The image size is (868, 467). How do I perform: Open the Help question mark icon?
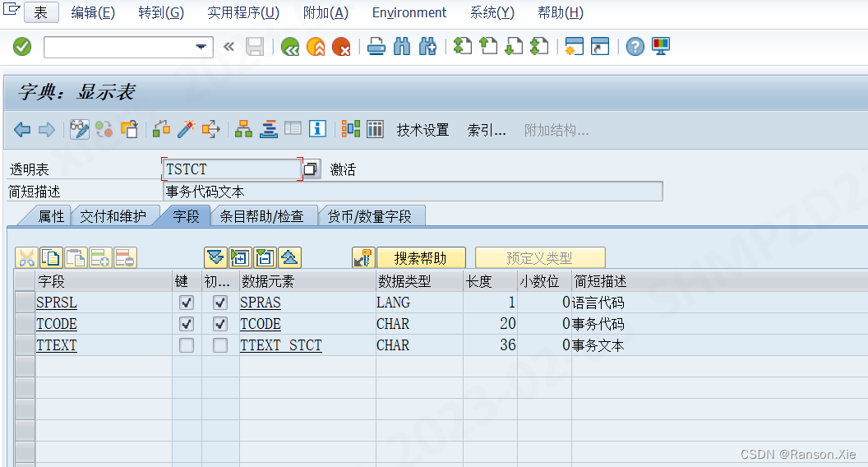[635, 47]
